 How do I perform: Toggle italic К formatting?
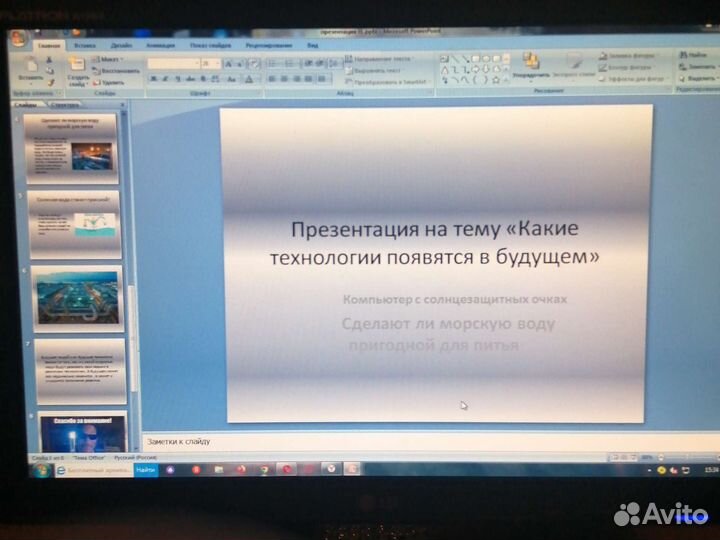point(165,79)
